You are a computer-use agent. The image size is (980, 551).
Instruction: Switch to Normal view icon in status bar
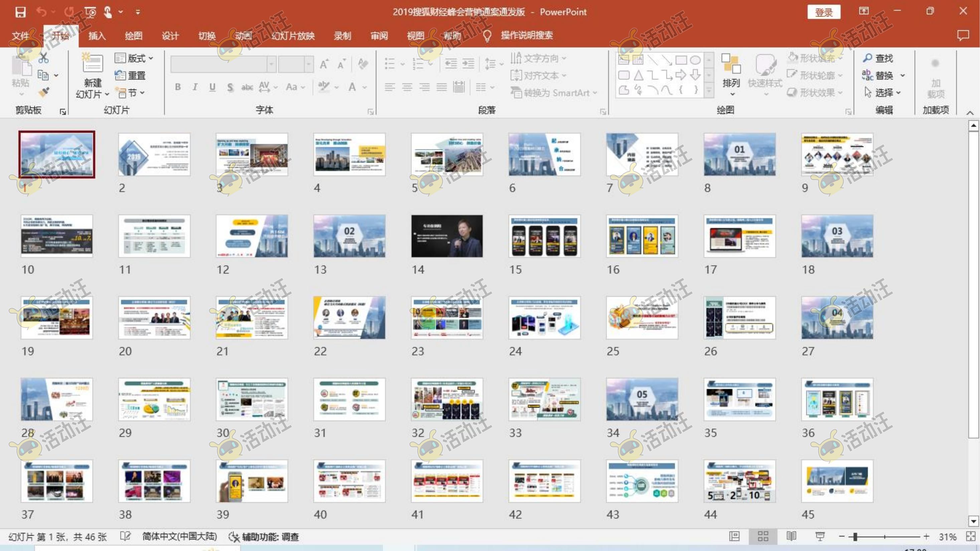click(x=734, y=537)
